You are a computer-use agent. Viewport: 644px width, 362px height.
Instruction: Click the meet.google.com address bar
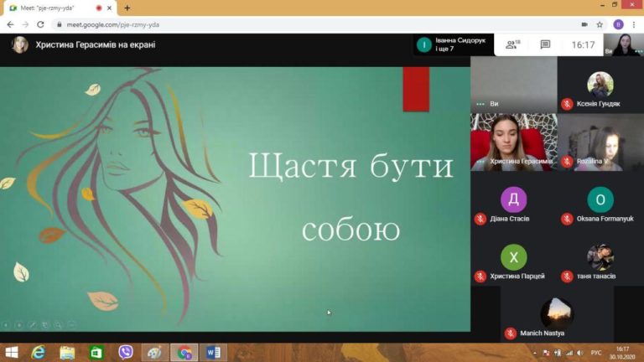click(252, 24)
